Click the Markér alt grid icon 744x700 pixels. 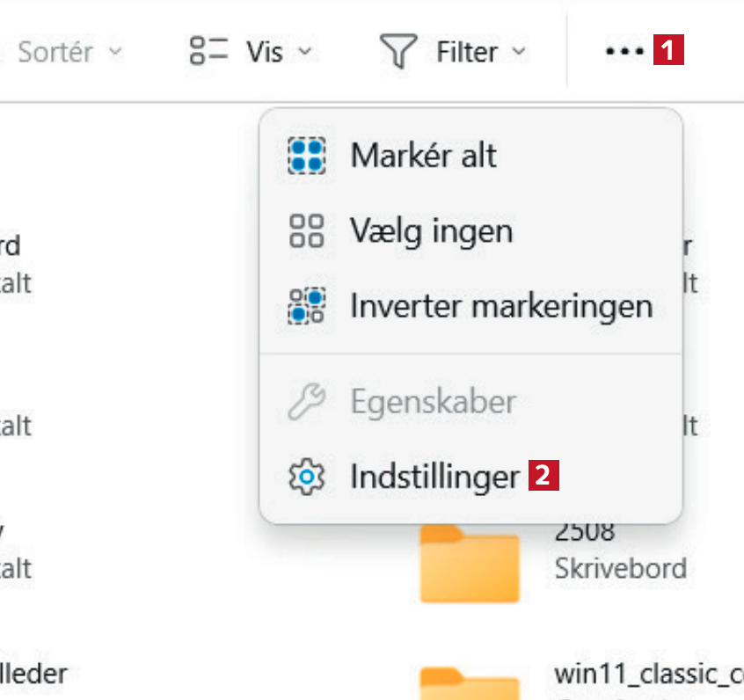[307, 156]
